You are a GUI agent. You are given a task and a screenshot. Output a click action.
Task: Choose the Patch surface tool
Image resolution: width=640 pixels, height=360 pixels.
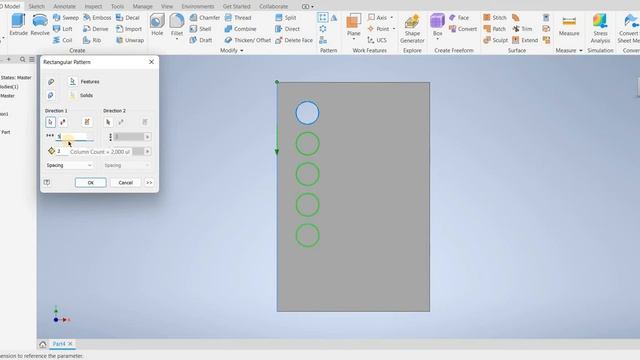point(495,29)
